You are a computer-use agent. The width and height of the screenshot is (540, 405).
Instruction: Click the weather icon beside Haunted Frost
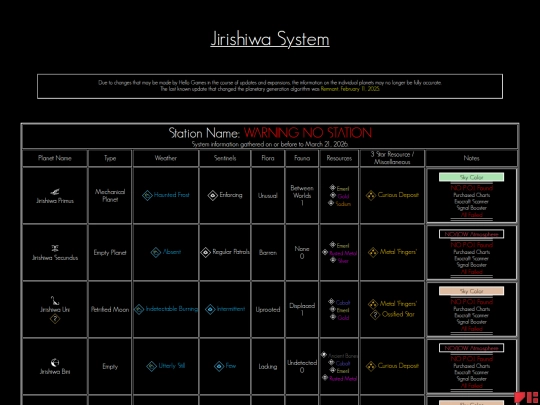(147, 196)
